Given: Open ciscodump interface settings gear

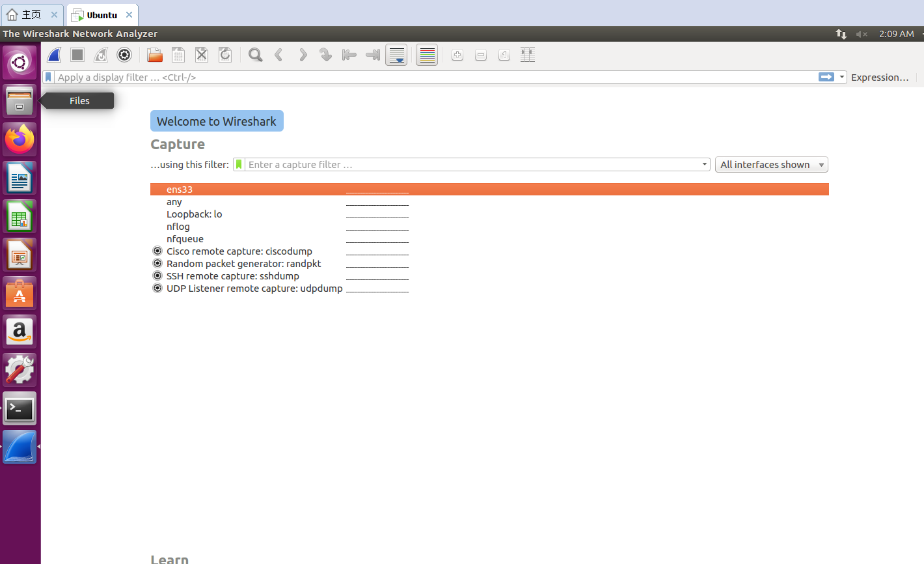Looking at the screenshot, I should click(x=157, y=251).
